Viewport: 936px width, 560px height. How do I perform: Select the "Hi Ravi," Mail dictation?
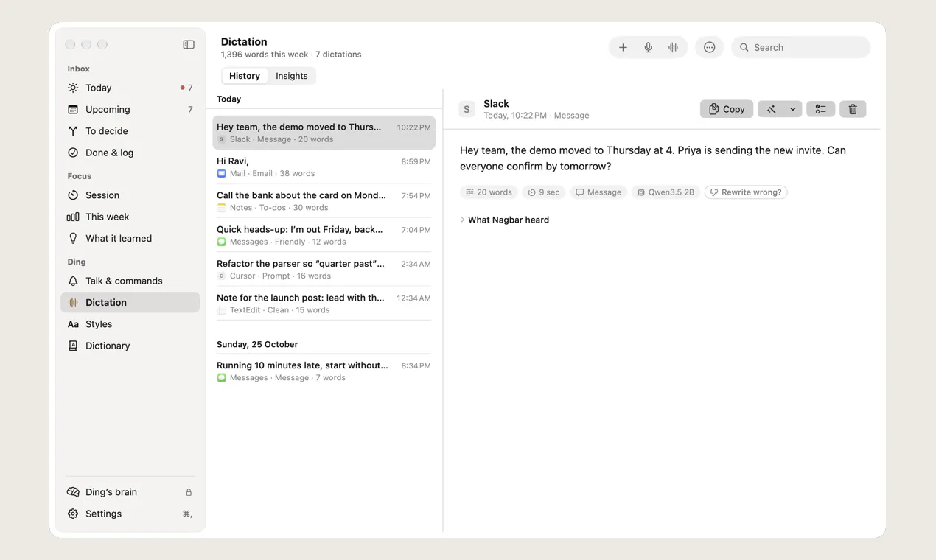[324, 167]
